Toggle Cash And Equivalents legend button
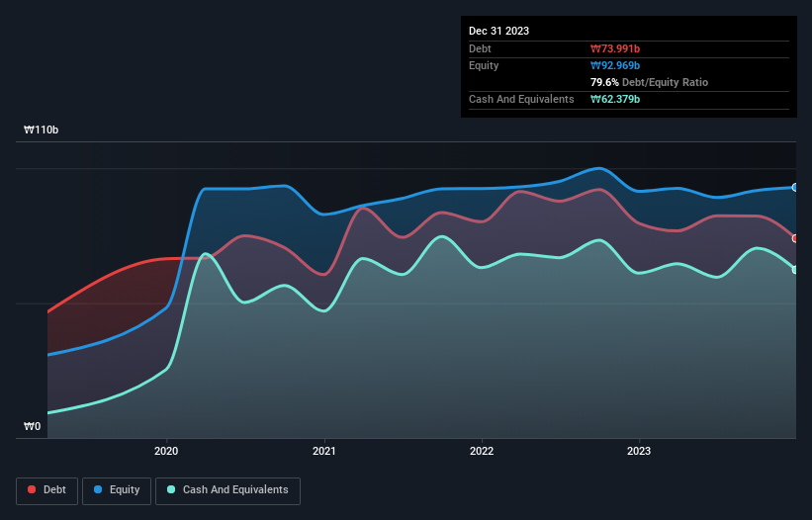Image resolution: width=812 pixels, height=520 pixels. [227, 490]
